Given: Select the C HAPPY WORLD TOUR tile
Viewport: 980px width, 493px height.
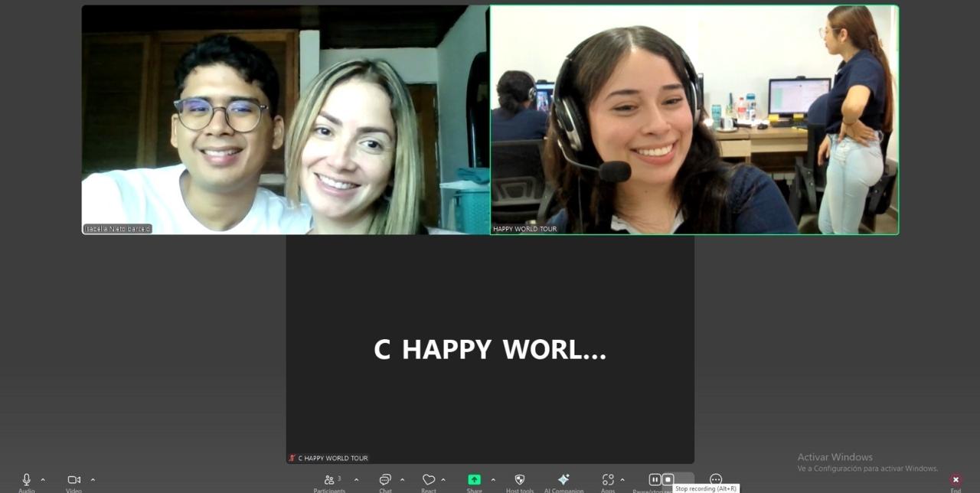Looking at the screenshot, I should point(490,349).
